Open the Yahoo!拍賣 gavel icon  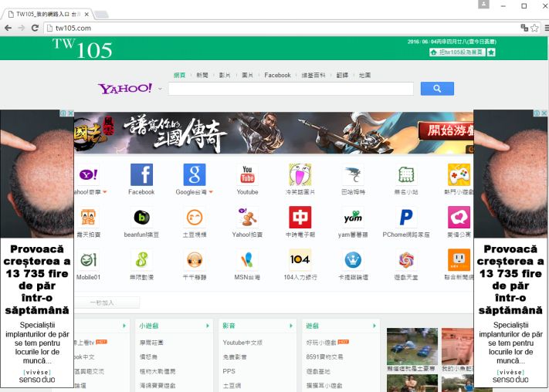(x=247, y=218)
